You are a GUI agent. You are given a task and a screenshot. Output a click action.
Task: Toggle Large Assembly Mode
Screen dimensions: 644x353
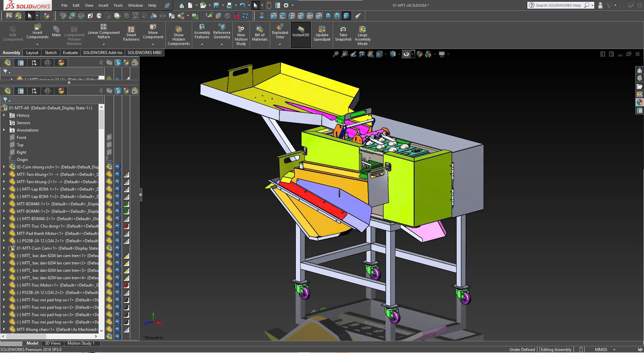pyautogui.click(x=363, y=35)
